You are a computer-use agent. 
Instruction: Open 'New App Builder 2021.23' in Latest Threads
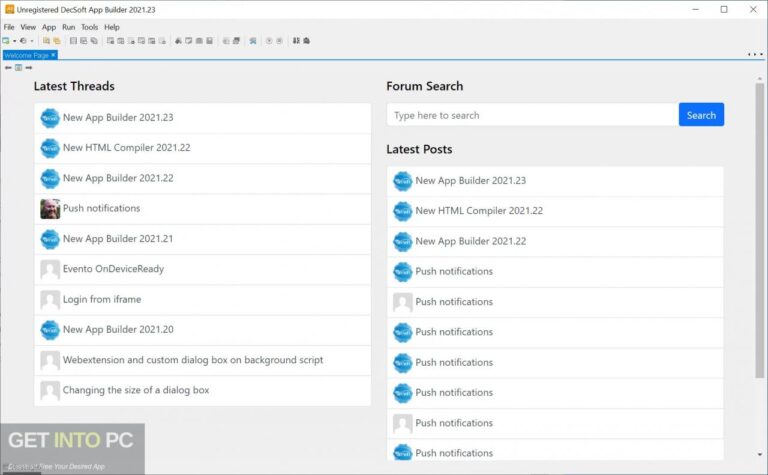coord(118,118)
